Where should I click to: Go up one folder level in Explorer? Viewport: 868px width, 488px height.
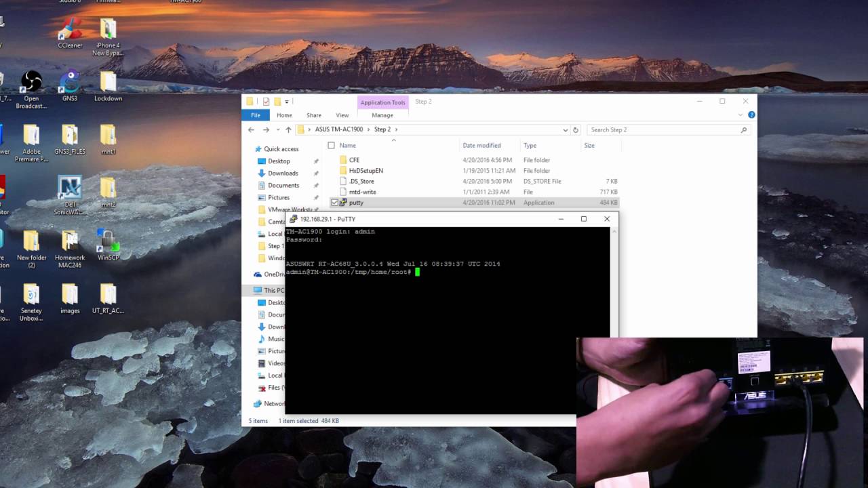[288, 129]
